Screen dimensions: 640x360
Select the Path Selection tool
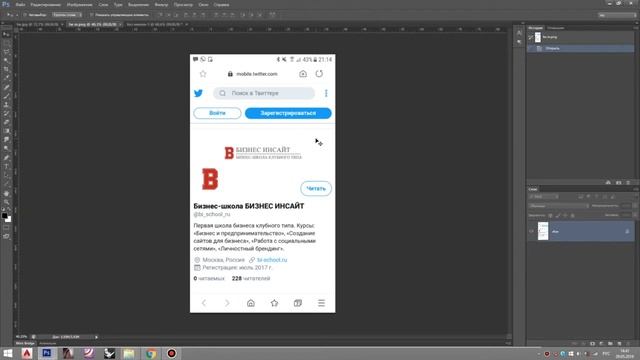coord(6,176)
